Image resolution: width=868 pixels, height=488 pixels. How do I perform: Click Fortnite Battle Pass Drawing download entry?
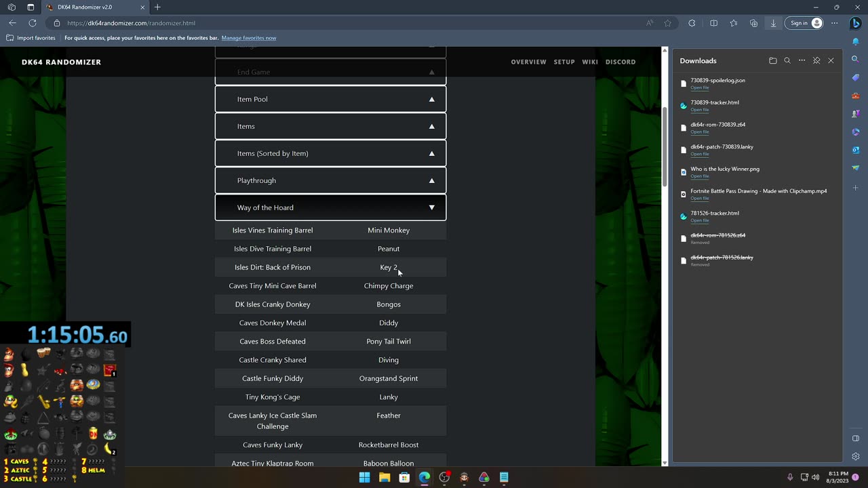point(757,194)
